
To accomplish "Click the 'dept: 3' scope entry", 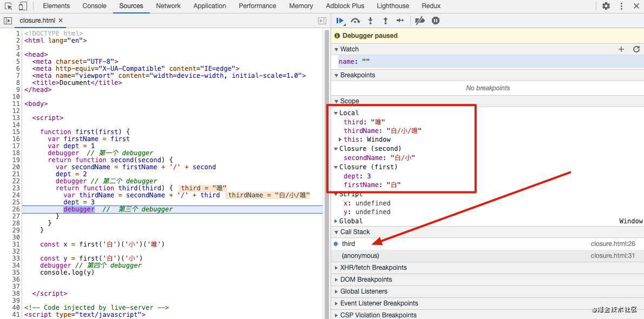I will pyautogui.click(x=357, y=176).
